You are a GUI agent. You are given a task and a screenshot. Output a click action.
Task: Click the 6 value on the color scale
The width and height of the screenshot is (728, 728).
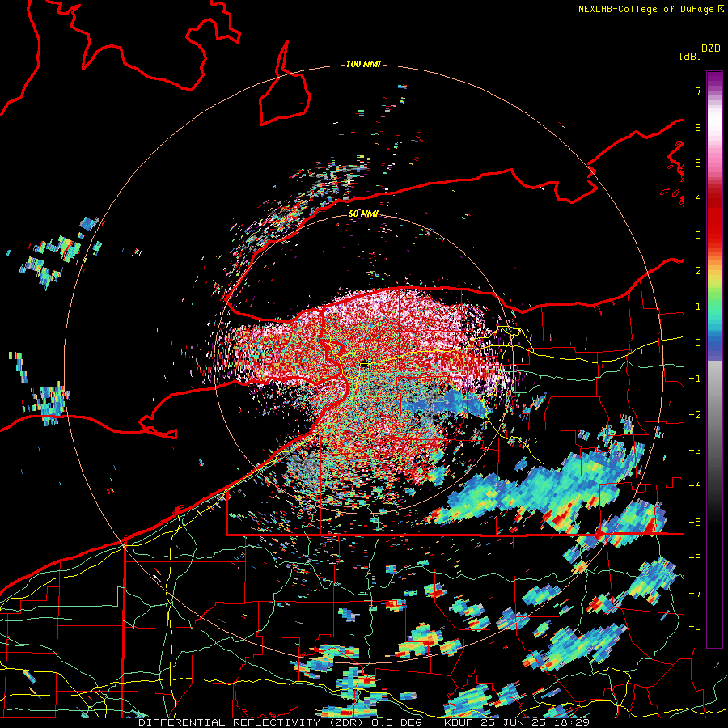(698, 127)
